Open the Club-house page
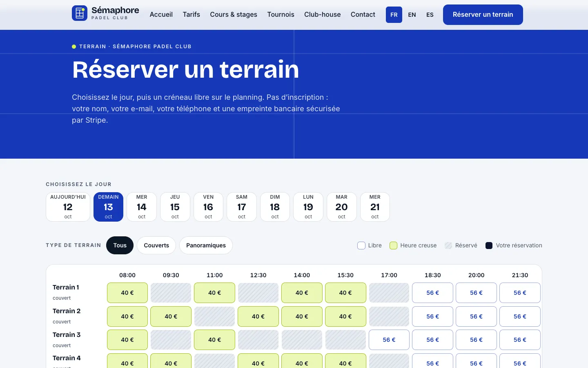 point(322,14)
